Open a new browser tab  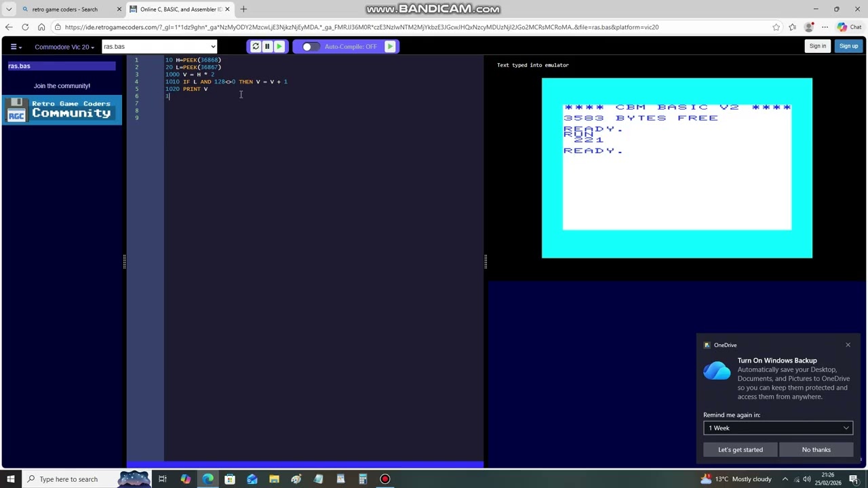tap(243, 9)
